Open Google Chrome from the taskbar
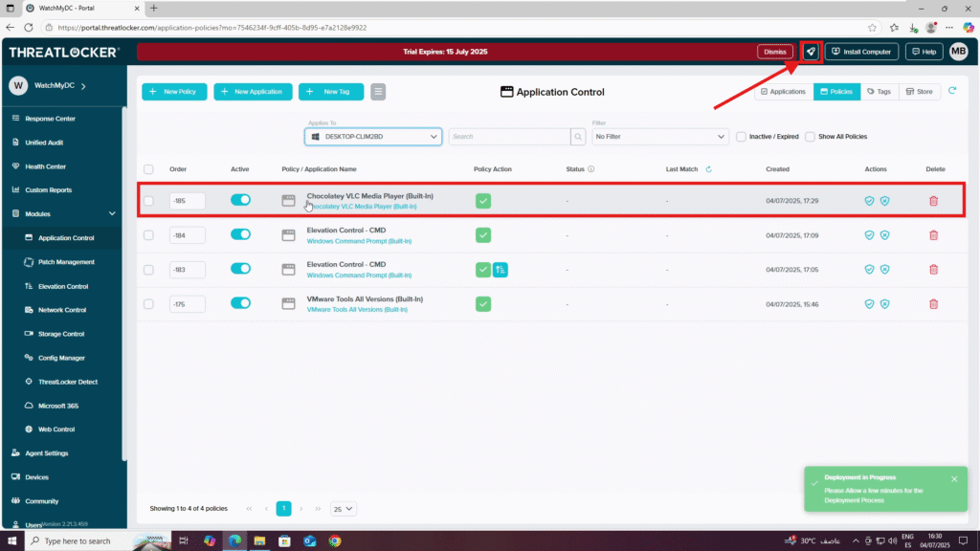This screenshot has height=551, width=980. click(x=335, y=541)
